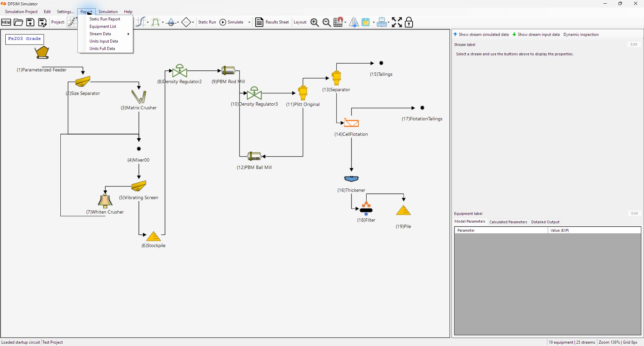Screen dimensions: 644x346
Task: Select the Tailings output node
Action: pyautogui.click(x=381, y=63)
